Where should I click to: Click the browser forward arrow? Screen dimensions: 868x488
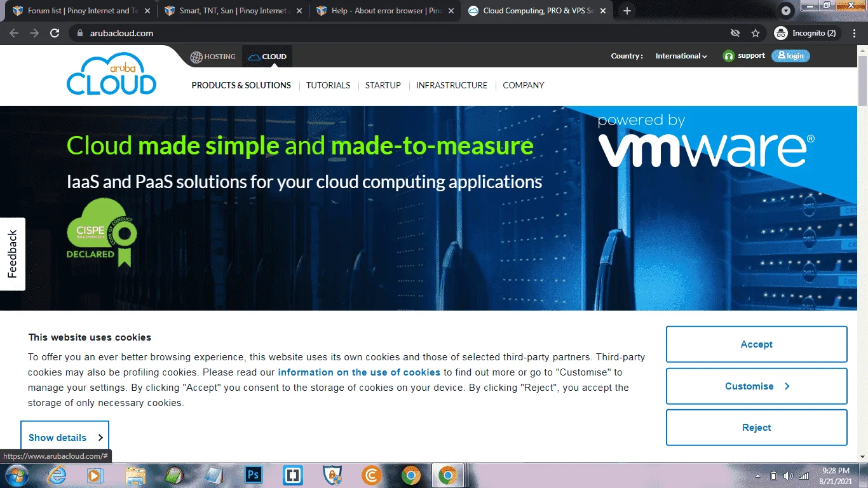(x=34, y=33)
